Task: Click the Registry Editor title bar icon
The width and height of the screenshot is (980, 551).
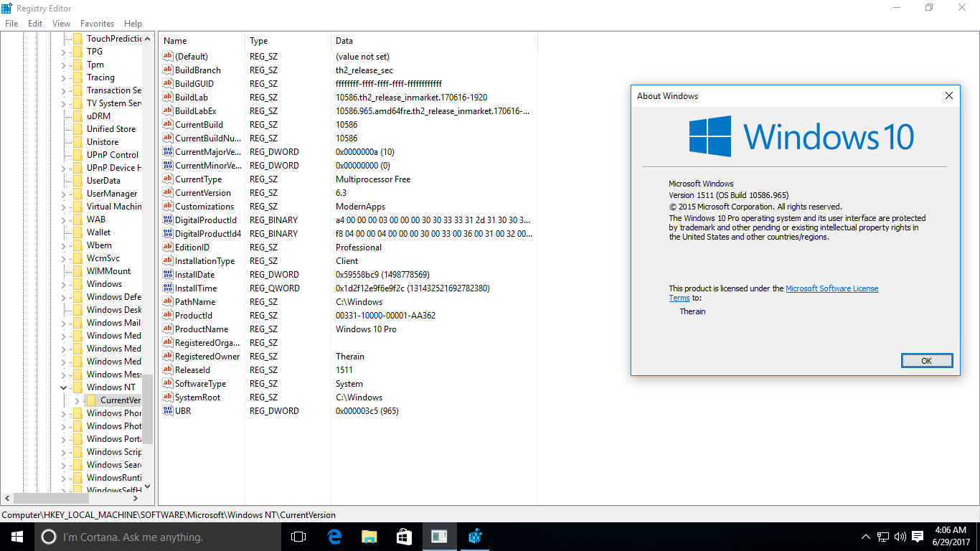Action: [7, 8]
